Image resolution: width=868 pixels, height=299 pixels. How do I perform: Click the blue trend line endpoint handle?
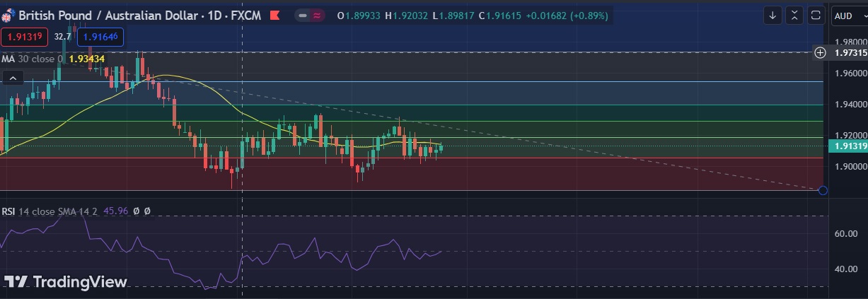click(822, 189)
